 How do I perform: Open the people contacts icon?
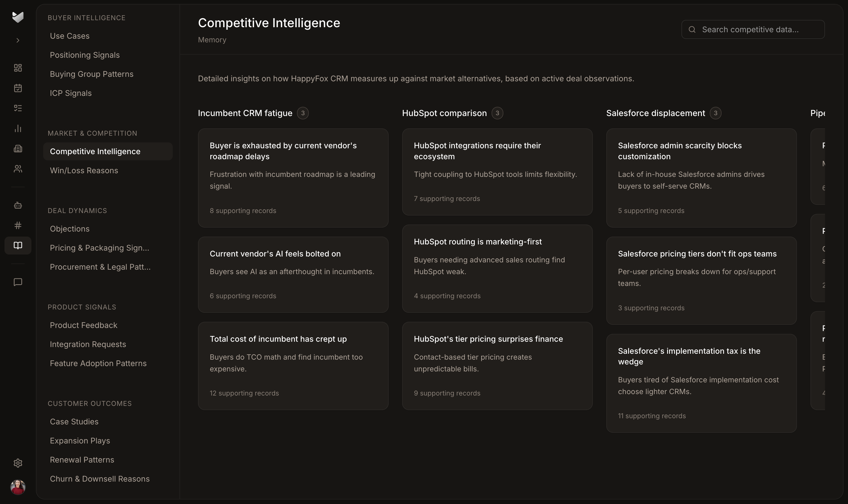point(18,169)
